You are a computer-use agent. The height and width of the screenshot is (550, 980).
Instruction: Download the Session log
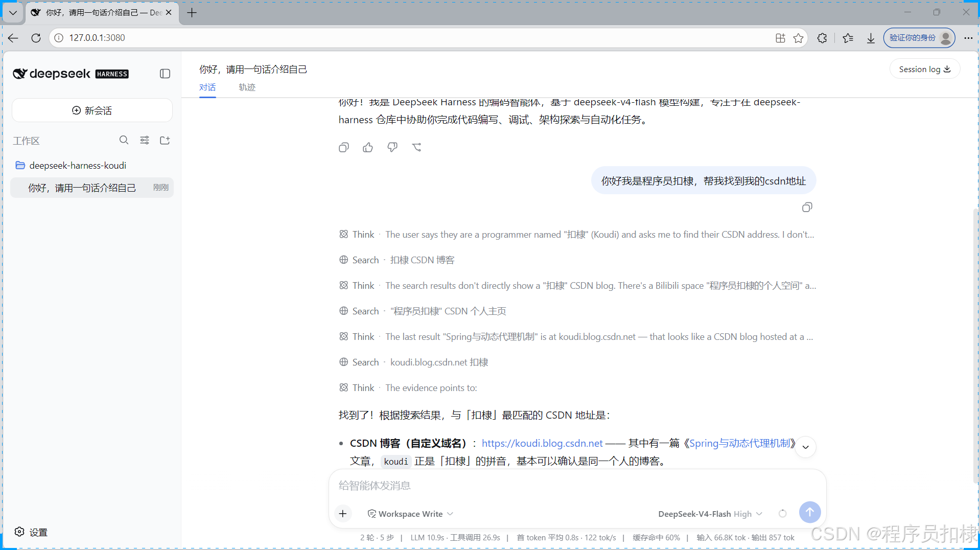click(925, 69)
